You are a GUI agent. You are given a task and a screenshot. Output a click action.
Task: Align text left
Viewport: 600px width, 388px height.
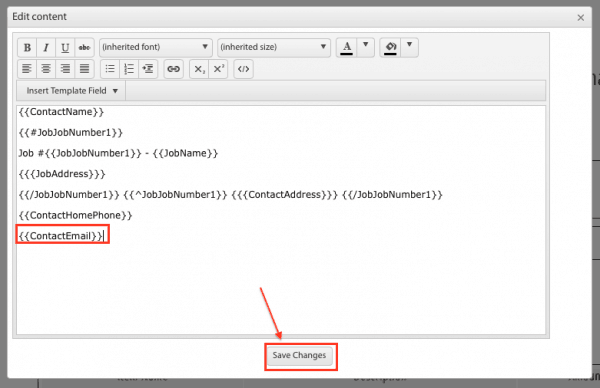[x=27, y=69]
